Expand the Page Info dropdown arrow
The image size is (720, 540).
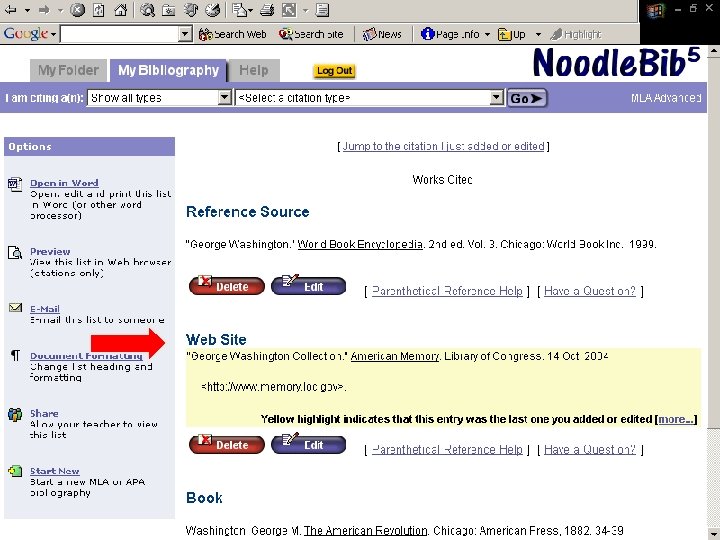(x=487, y=34)
